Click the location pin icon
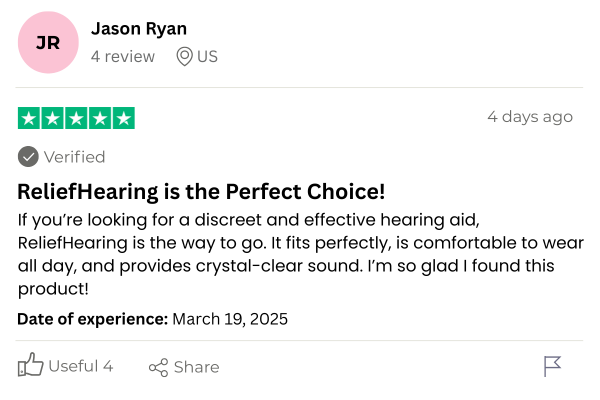The height and width of the screenshot is (400, 600). tap(184, 56)
